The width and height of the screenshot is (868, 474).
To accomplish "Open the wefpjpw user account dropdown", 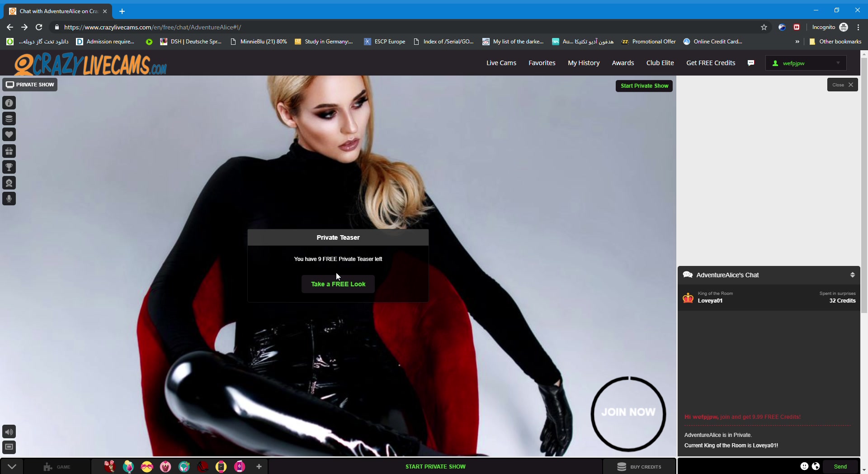I will (806, 63).
